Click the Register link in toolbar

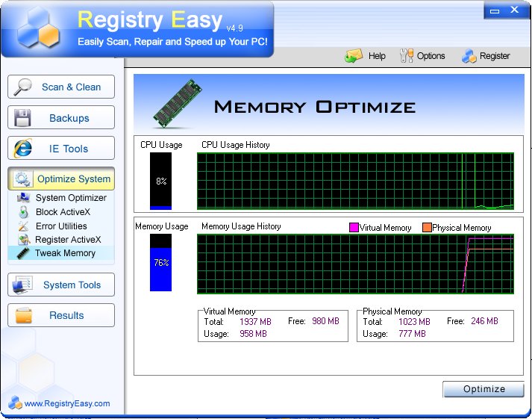pos(495,56)
